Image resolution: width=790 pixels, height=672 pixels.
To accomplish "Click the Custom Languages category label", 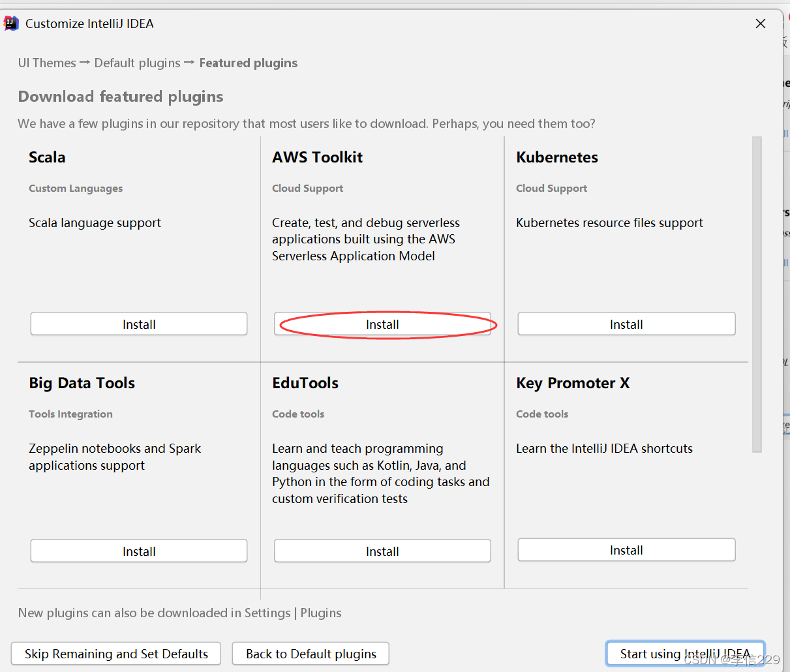I will (x=76, y=188).
